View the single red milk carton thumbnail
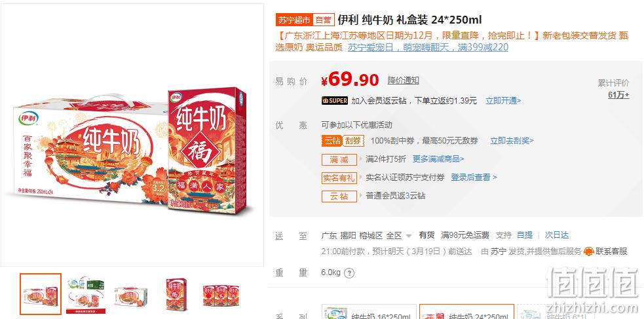This screenshot has height=319, width=644. [176, 294]
